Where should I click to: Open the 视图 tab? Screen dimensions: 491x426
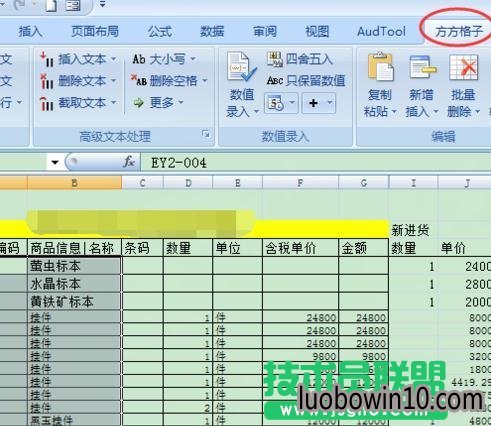(x=317, y=32)
